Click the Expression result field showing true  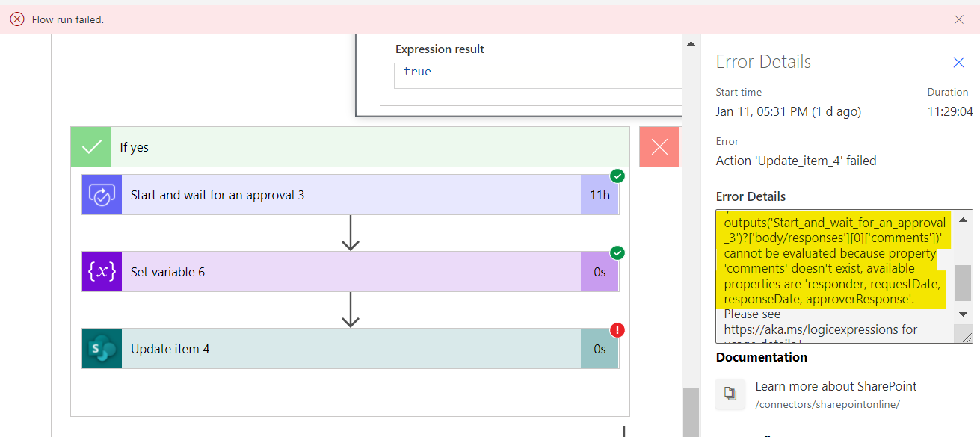538,75
